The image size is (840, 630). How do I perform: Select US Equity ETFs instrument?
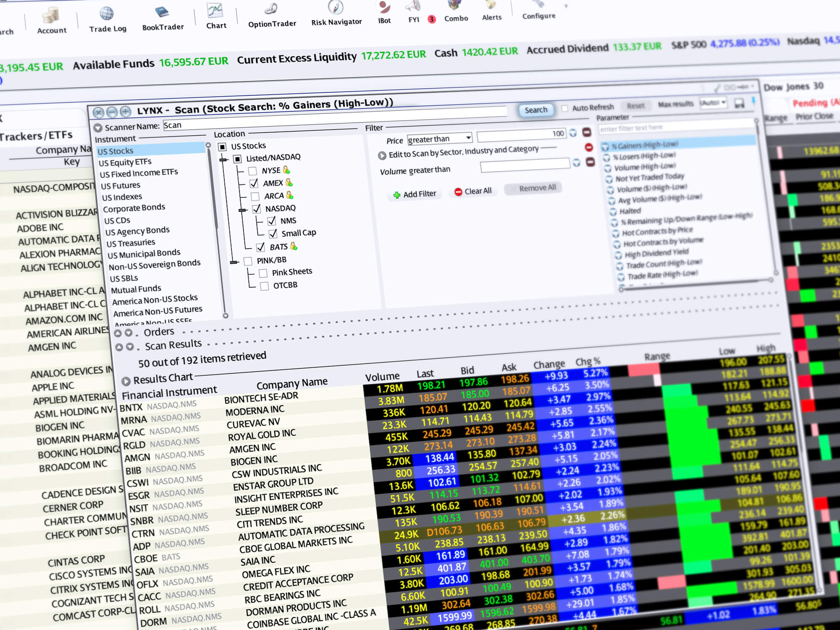coord(125,162)
